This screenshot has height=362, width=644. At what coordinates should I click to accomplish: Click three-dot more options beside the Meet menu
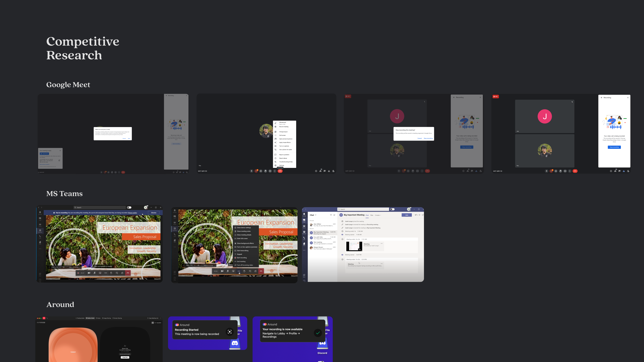(x=275, y=171)
